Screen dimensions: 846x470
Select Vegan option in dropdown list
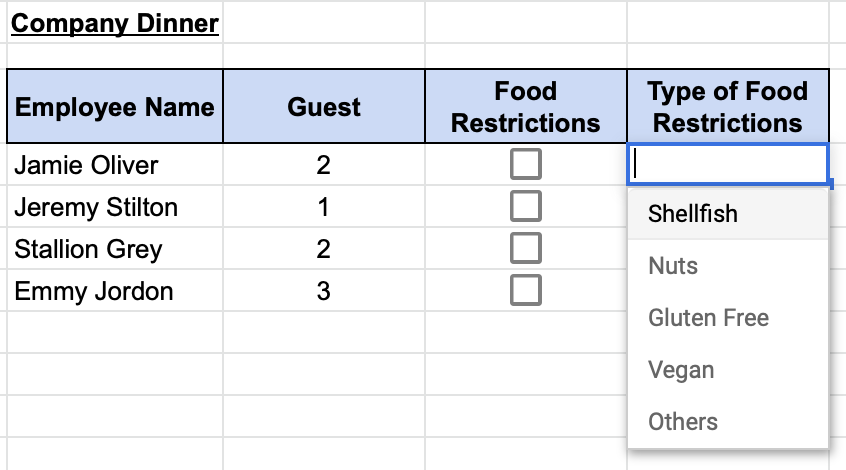[681, 370]
